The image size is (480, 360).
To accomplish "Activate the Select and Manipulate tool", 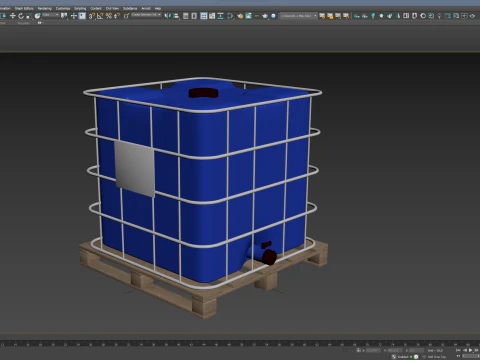I will coord(74,16).
